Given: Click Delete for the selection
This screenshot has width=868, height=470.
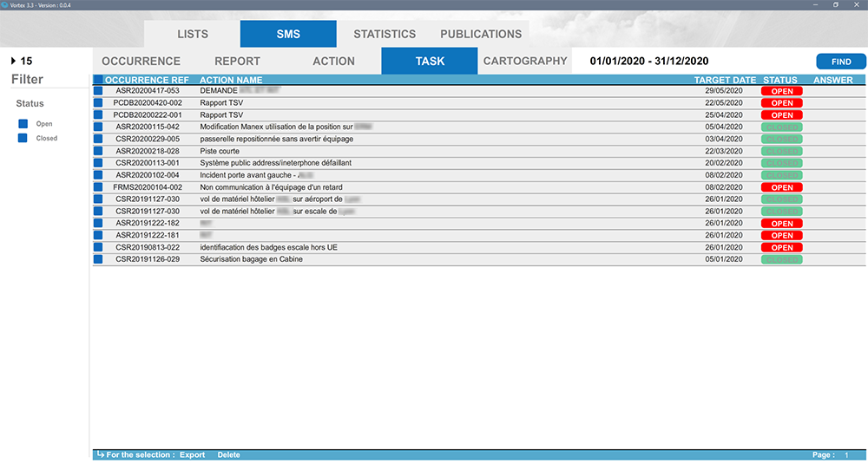Looking at the screenshot, I should click(x=228, y=455).
